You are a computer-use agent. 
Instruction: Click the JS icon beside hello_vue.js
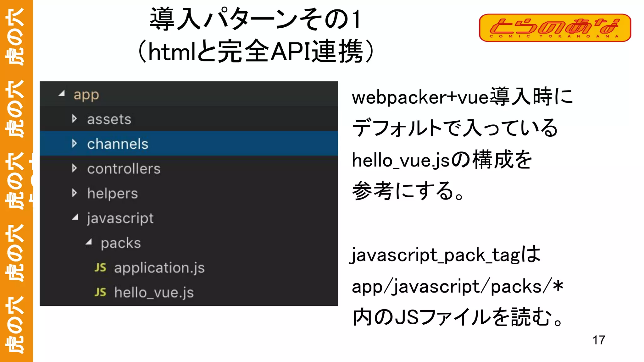[100, 292]
